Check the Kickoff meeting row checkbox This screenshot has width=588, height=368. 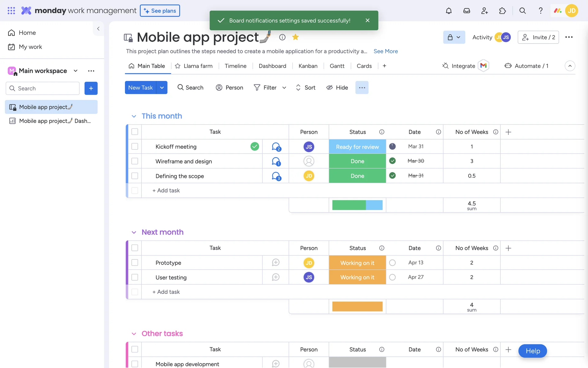pyautogui.click(x=135, y=147)
